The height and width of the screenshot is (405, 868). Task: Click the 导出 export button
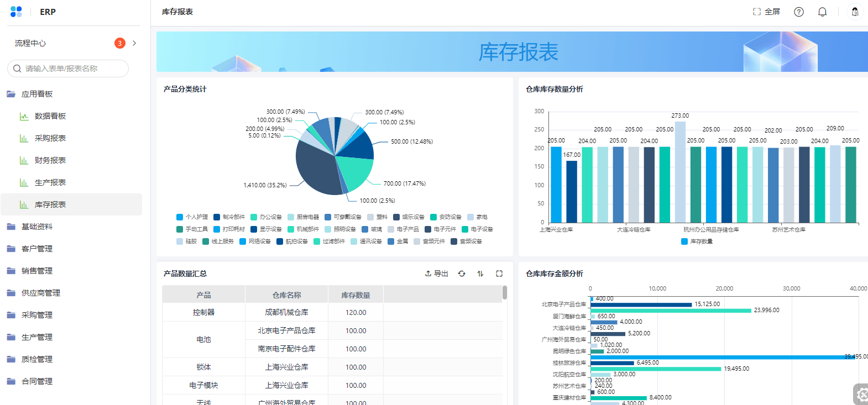pyautogui.click(x=436, y=273)
